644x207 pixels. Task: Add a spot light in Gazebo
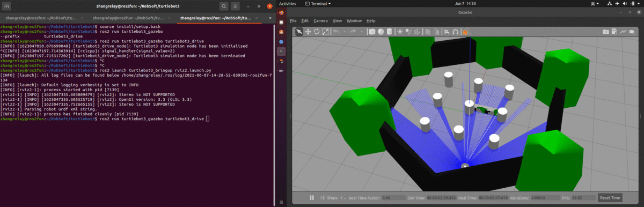pyautogui.click(x=408, y=32)
